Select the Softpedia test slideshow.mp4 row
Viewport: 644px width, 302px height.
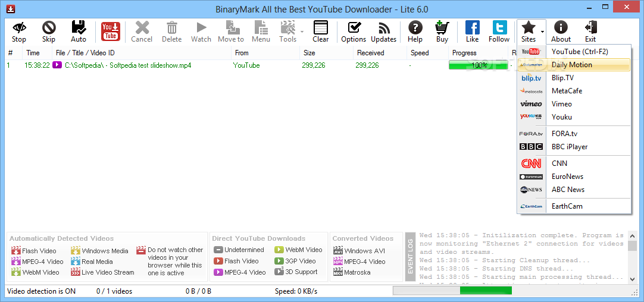(x=260, y=65)
